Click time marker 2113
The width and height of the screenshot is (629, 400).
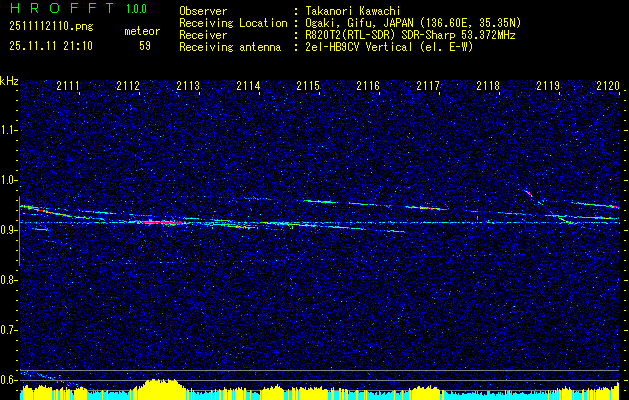pyautogui.click(x=188, y=86)
